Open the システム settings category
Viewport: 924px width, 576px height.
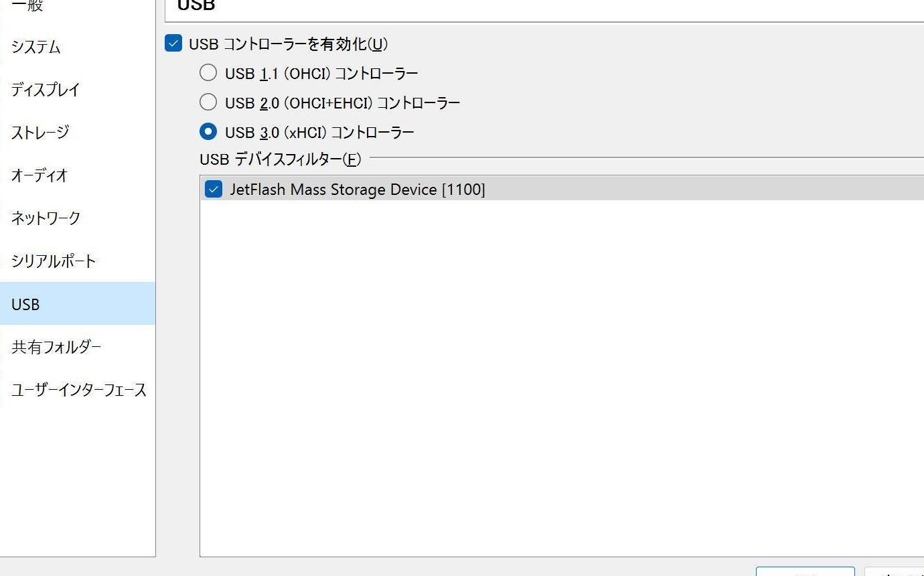click(x=77, y=47)
